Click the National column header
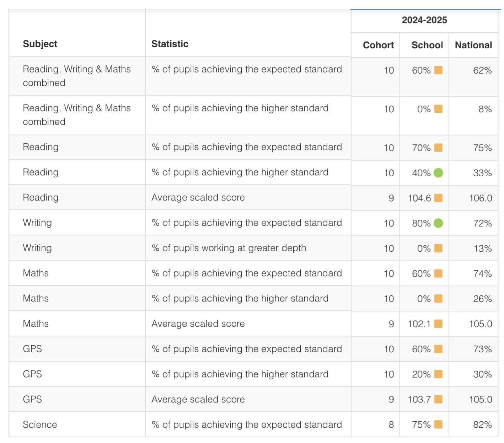The height and width of the screenshot is (443, 504). point(473,45)
